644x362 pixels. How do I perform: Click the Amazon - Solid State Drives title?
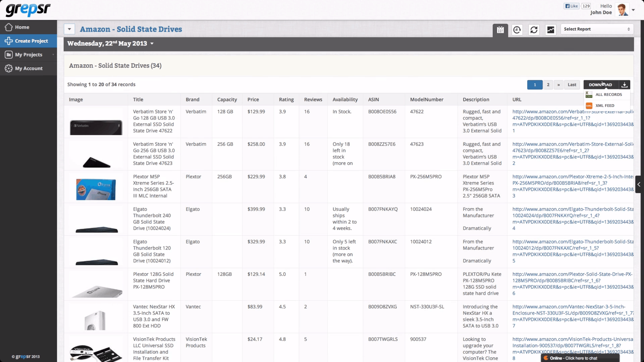click(131, 29)
